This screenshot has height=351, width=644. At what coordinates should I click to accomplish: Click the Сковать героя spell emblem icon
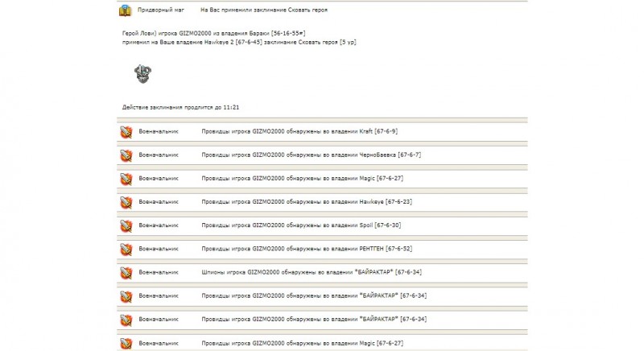pyautogui.click(x=142, y=73)
